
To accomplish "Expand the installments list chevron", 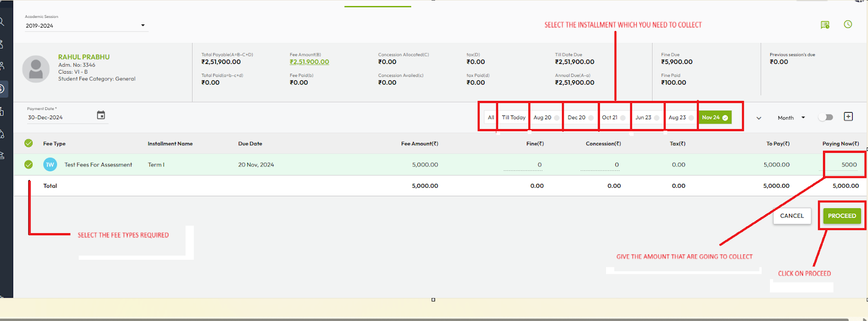I will click(759, 118).
